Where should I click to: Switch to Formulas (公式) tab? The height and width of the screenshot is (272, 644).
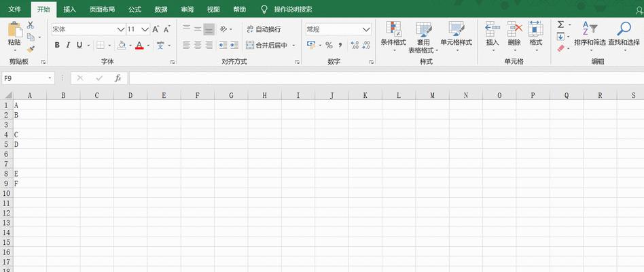point(135,9)
